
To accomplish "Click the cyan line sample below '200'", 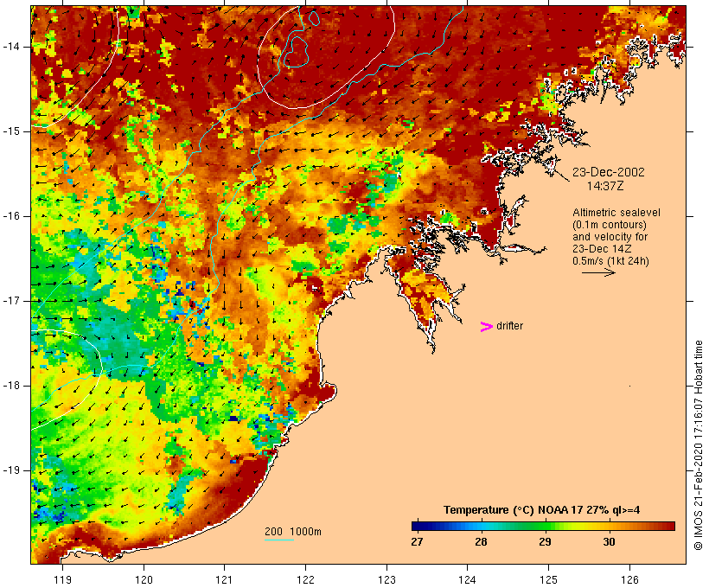I will click(279, 540).
